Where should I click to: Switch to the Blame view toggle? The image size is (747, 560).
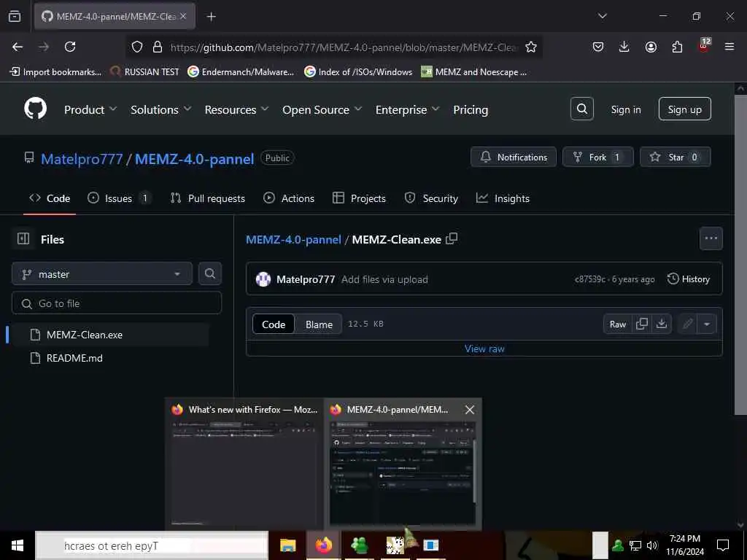[x=319, y=324]
